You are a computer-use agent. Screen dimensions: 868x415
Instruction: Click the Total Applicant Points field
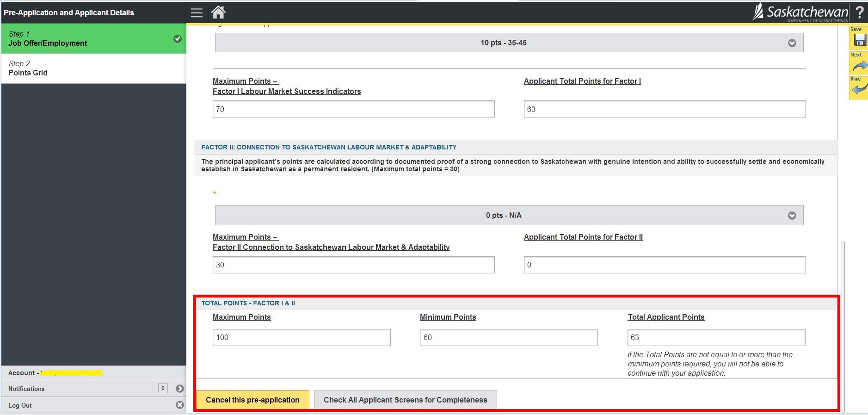716,338
